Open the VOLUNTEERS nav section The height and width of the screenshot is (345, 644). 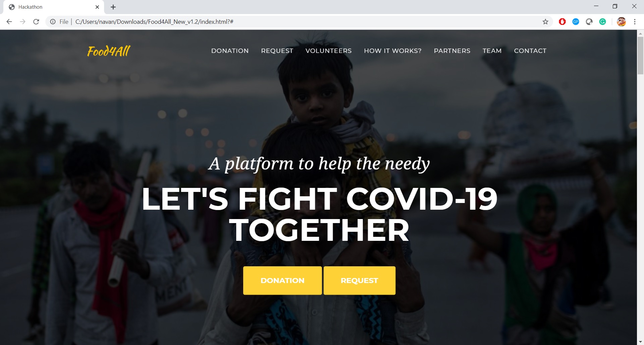pos(328,51)
